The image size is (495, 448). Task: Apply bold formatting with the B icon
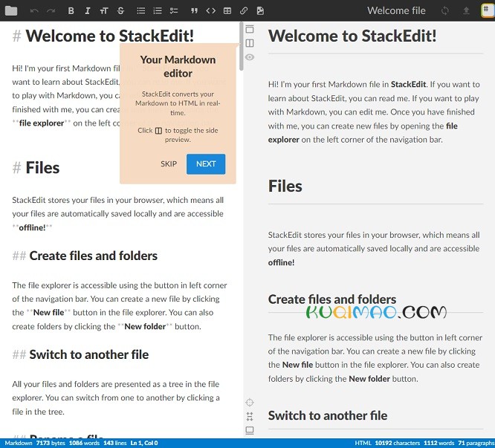tap(71, 10)
